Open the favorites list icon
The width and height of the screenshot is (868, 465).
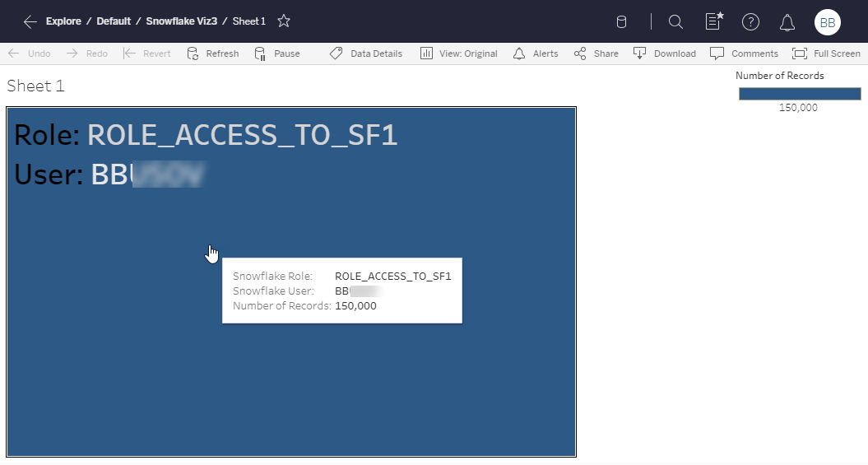pyautogui.click(x=714, y=21)
